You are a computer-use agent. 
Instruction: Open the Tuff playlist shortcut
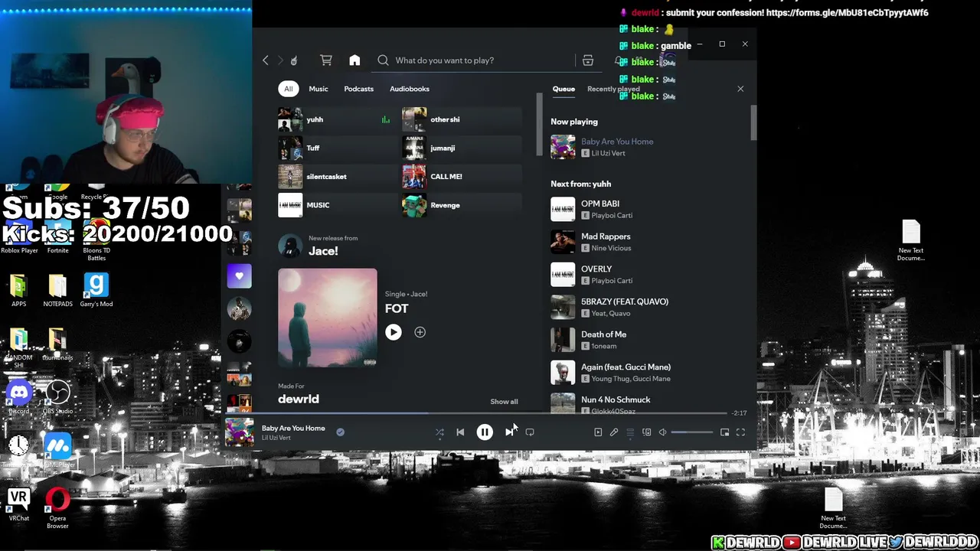coord(335,148)
